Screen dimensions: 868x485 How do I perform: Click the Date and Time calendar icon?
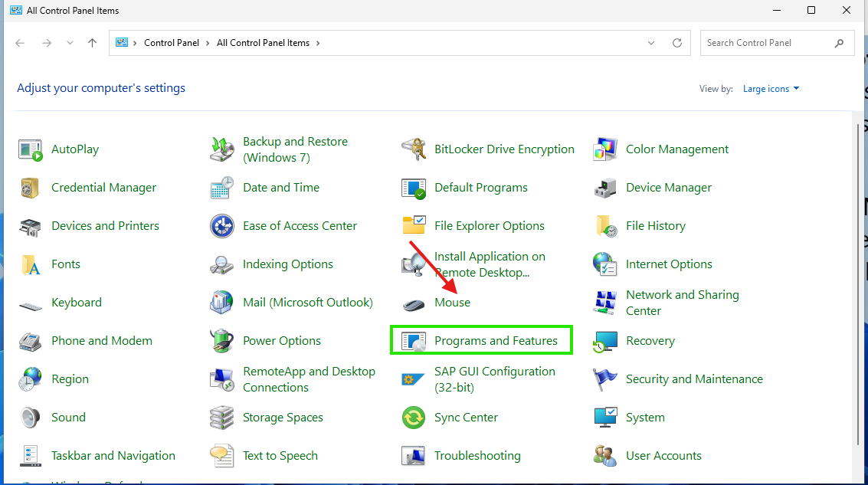pos(222,188)
